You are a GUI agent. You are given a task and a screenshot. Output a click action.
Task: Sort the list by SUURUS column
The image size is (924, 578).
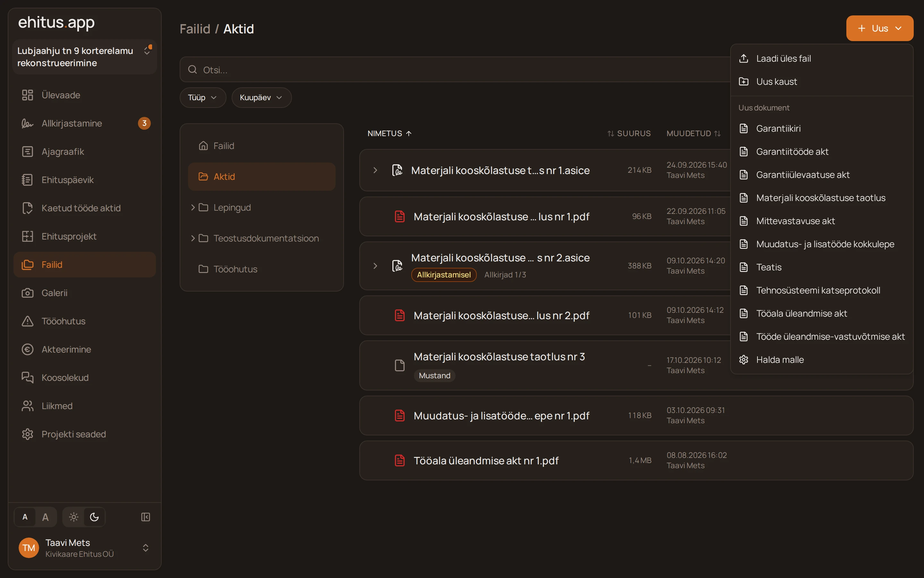[x=629, y=133]
